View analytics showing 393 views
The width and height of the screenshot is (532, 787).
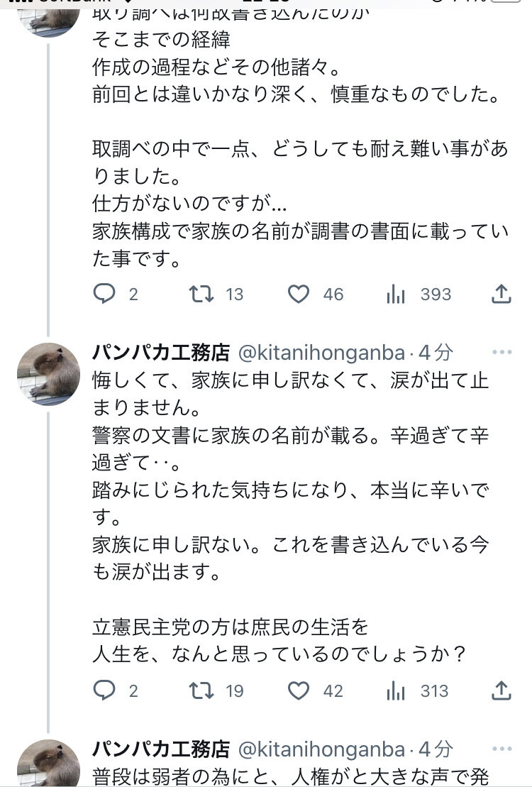click(x=396, y=294)
